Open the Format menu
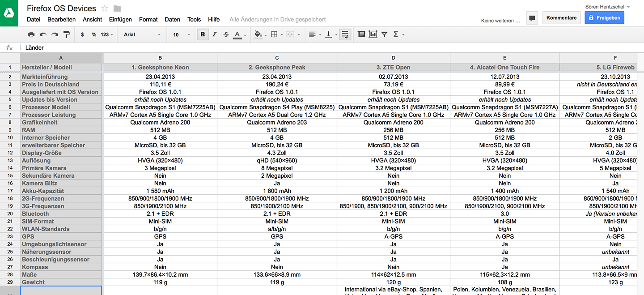 pyautogui.click(x=148, y=19)
